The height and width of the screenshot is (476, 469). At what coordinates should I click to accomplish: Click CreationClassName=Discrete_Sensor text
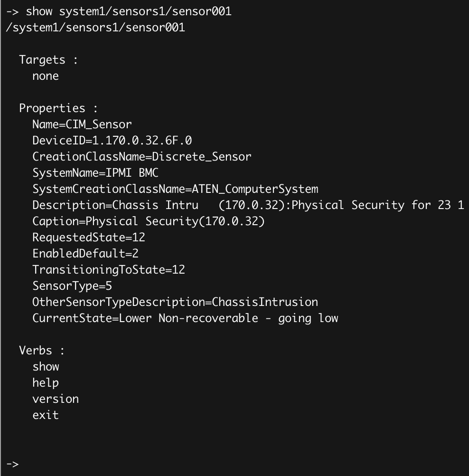[x=141, y=157]
